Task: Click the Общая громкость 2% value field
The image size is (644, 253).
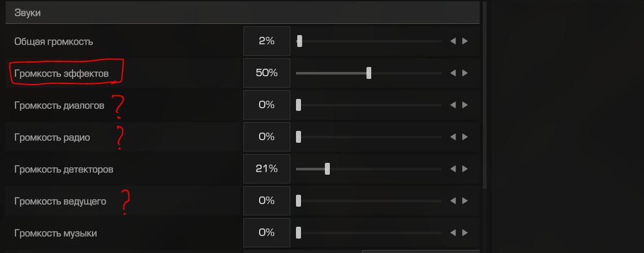Action: [267, 41]
